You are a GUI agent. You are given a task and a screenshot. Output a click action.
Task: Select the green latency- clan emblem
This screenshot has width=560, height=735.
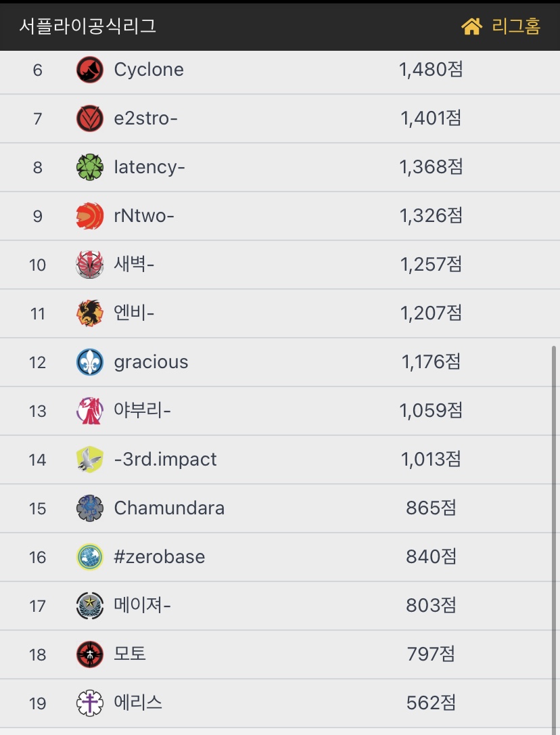pyautogui.click(x=90, y=167)
